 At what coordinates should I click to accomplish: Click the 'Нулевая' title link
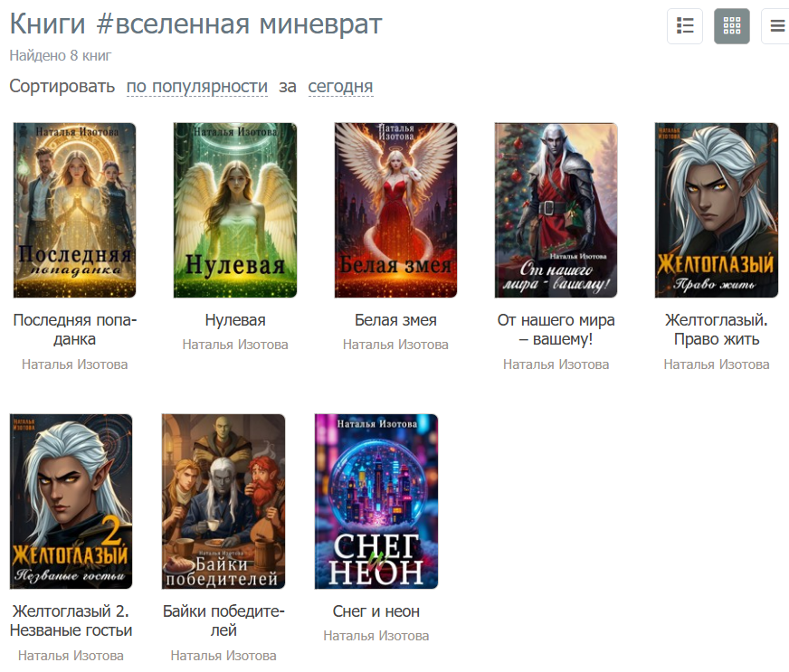(x=235, y=320)
